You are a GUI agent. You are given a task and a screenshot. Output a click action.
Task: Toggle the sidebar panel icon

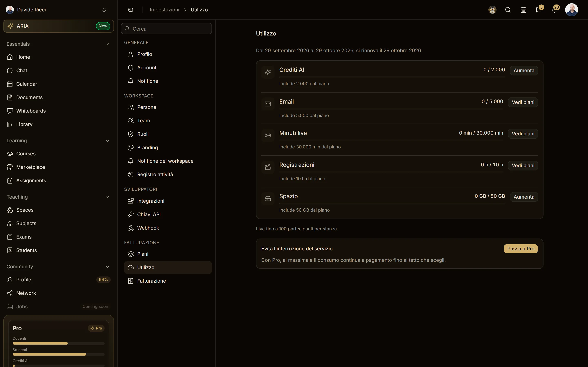(130, 10)
